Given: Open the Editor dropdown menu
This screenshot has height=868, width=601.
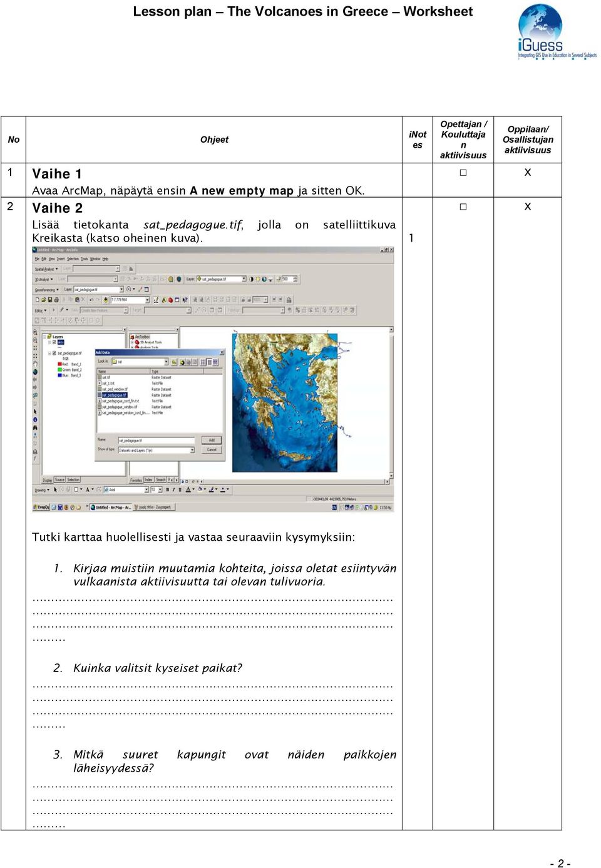Looking at the screenshot, I should [x=40, y=310].
